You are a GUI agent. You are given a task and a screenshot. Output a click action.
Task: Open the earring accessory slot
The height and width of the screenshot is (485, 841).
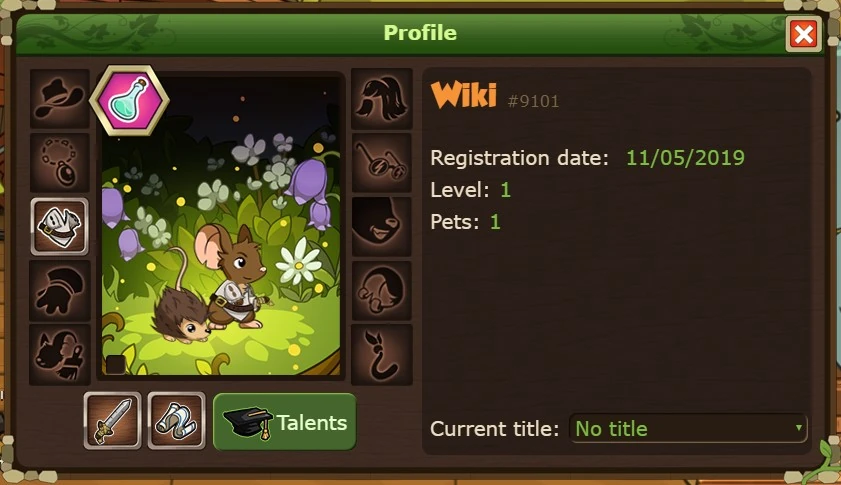382,290
